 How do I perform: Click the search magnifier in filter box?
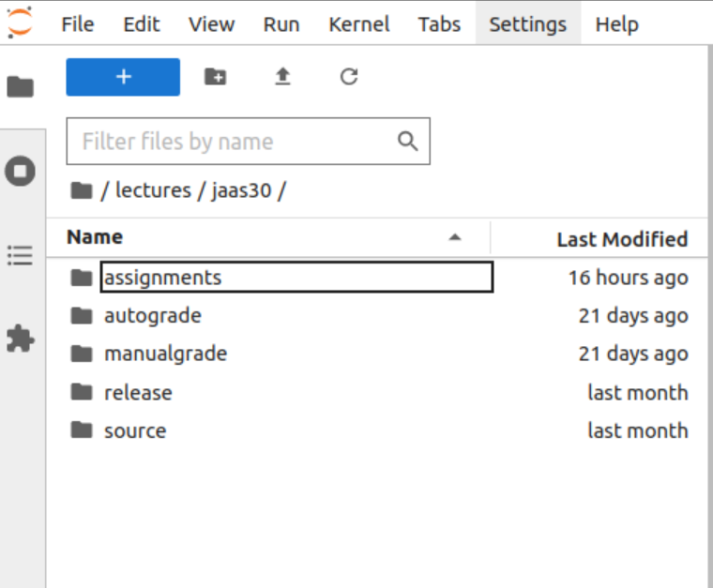point(408,142)
